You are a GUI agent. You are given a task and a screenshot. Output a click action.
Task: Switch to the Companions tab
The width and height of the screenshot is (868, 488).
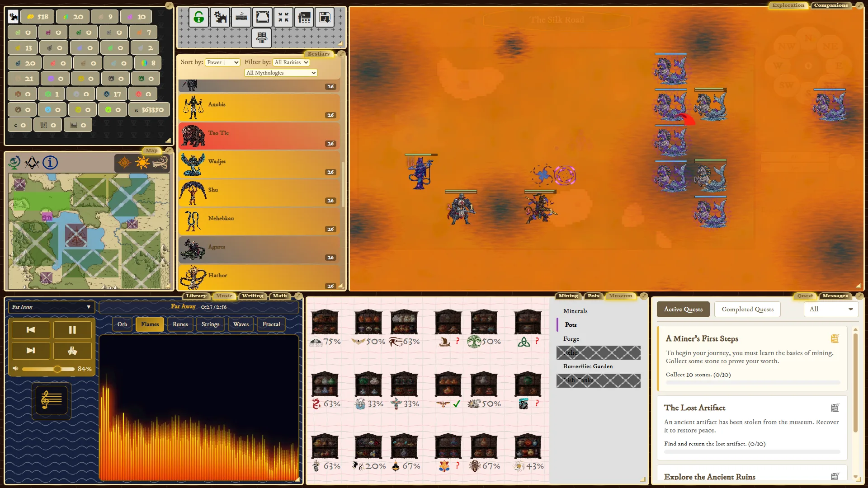831,5
